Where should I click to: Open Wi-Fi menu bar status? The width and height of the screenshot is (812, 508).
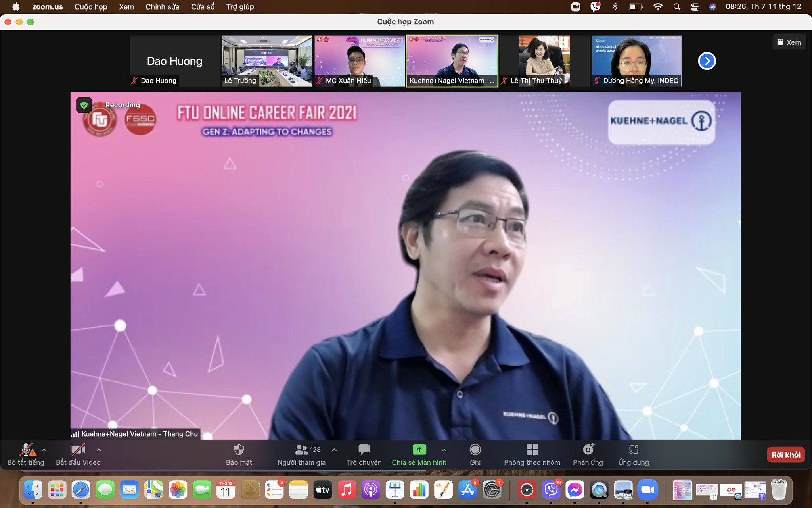(658, 7)
